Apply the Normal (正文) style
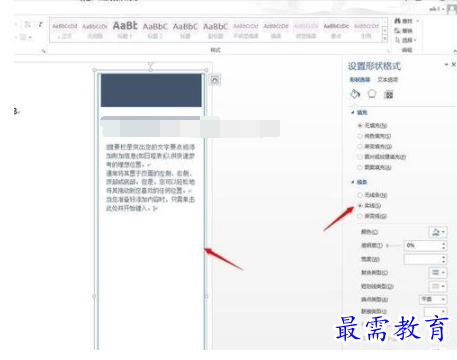Screen dimensions: 457x360 [65, 30]
